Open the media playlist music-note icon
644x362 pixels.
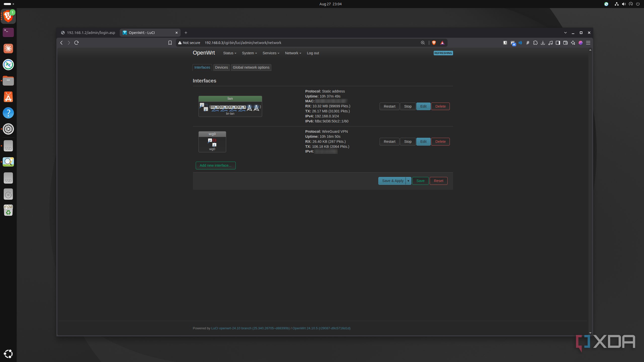pyautogui.click(x=550, y=43)
